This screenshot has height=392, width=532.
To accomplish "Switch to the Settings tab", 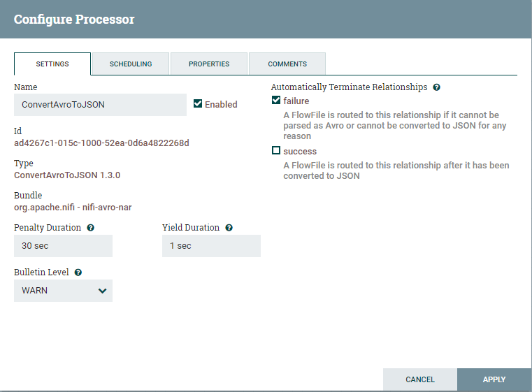I will [x=52, y=64].
